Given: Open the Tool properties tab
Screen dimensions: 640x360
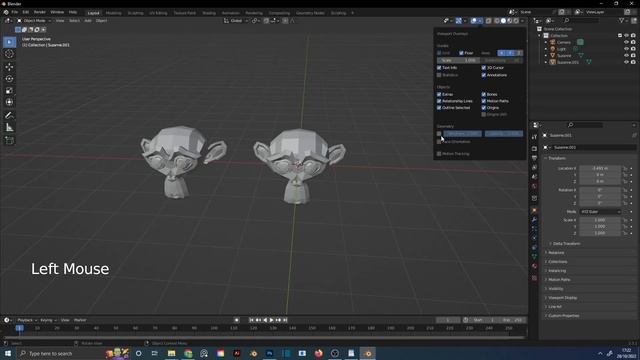Looking at the screenshot, I should click(534, 137).
